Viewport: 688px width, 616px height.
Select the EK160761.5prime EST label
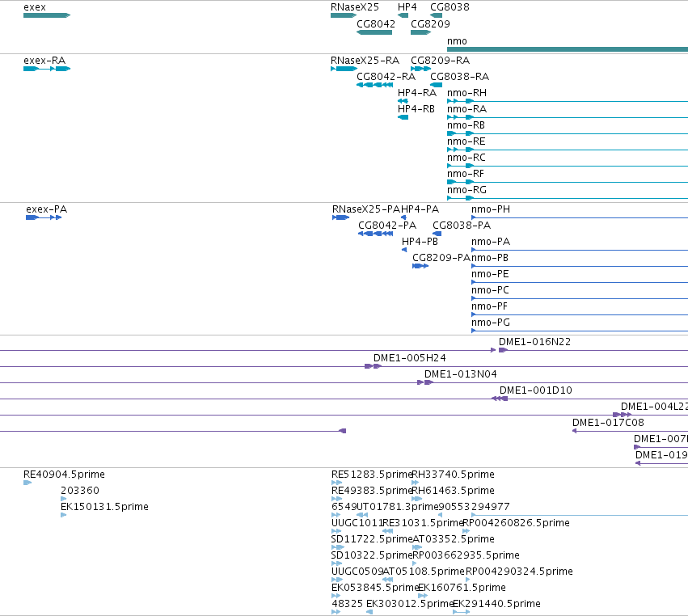(x=462, y=588)
